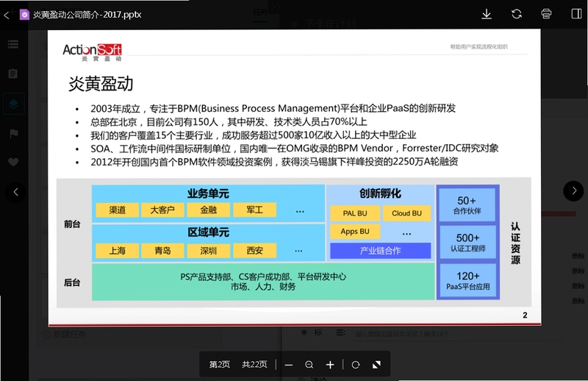Select the layers icon in sidebar
Image resolution: width=588 pixels, height=381 pixels.
13,104
